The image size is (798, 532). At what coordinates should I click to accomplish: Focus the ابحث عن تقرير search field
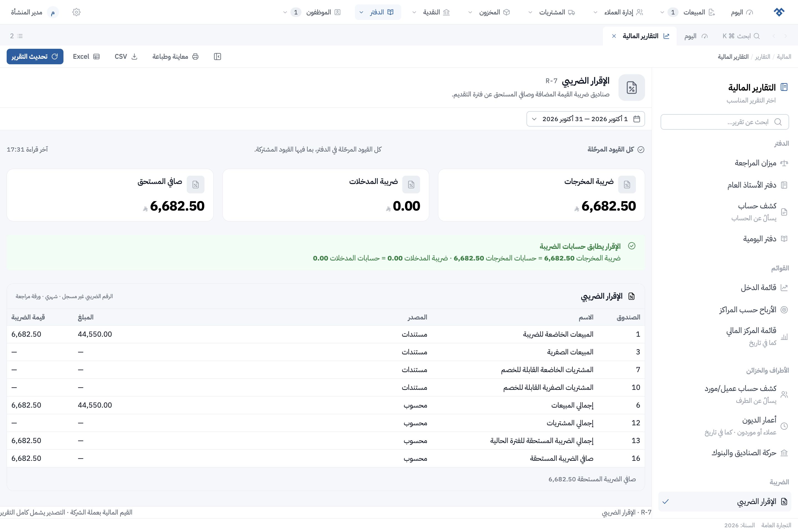tap(725, 122)
